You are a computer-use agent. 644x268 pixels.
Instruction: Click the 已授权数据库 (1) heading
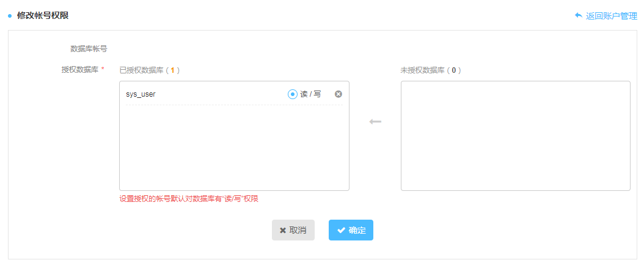tap(150, 70)
